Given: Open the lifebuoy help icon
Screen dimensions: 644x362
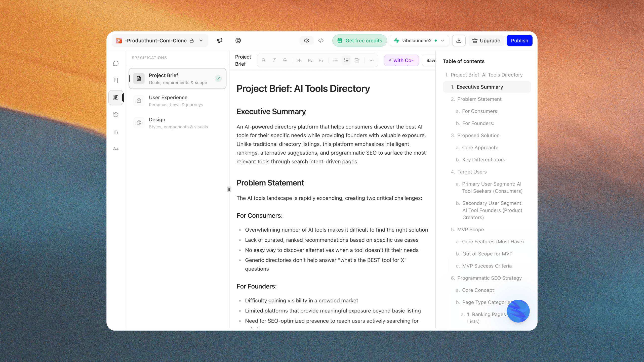Looking at the screenshot, I should [238, 40].
